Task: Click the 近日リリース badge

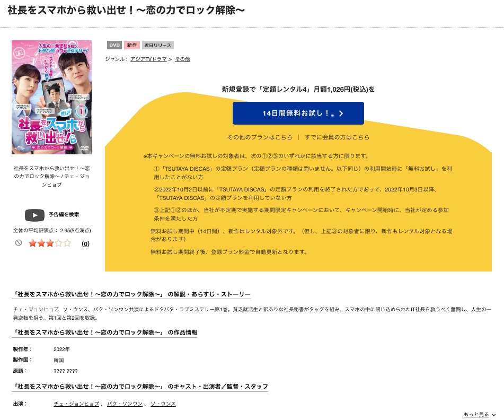Action: pyautogui.click(x=158, y=46)
